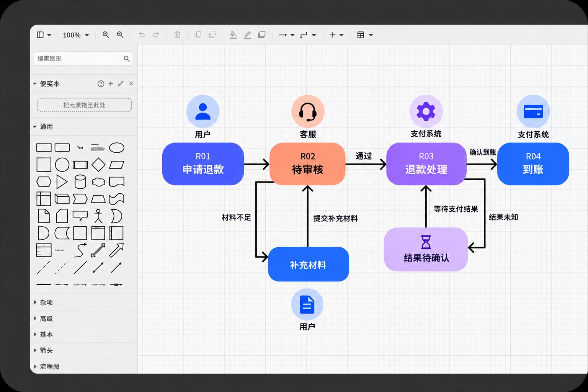This screenshot has height=392, width=588.
Task: Expand the 流程图 shape category
Action: pos(83,366)
